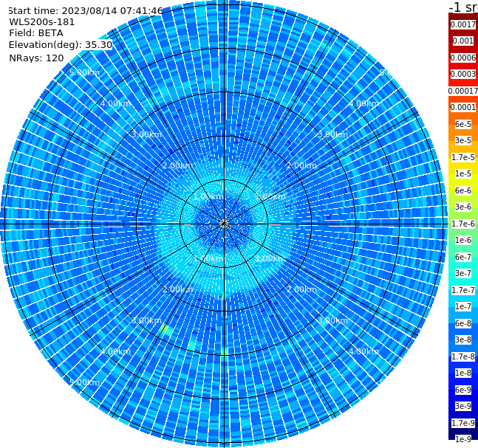Screen dimensions: 478x448
Task: Click the 6e-7 colorbar value
Action: 463,257
